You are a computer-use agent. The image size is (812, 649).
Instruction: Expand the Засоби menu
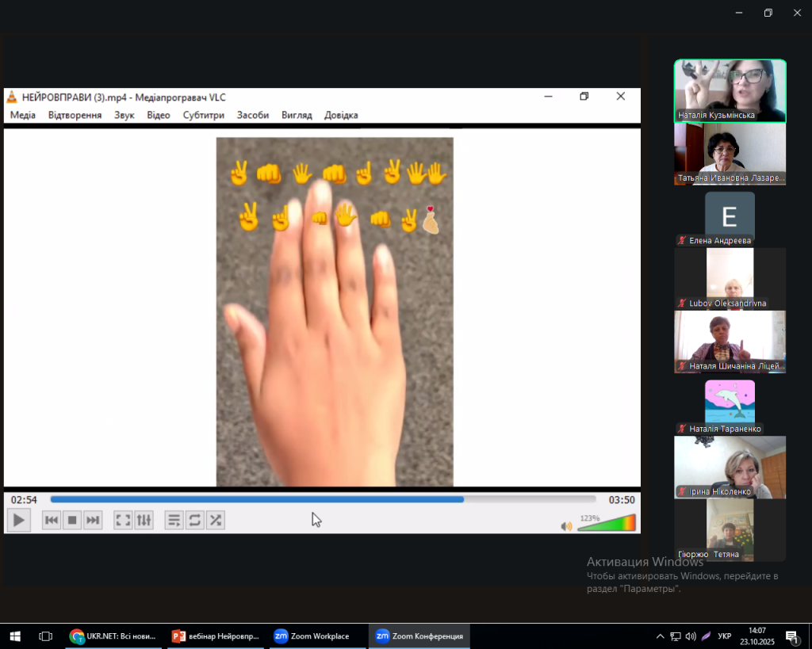(x=253, y=115)
